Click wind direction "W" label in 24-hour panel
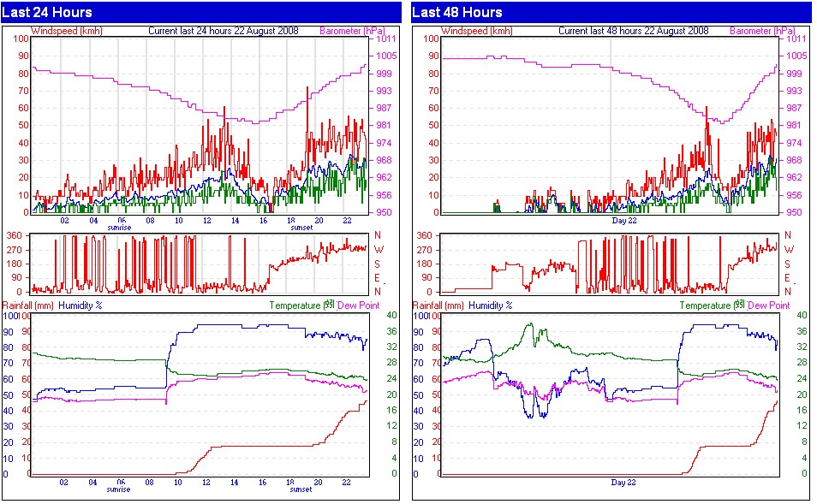 click(379, 250)
